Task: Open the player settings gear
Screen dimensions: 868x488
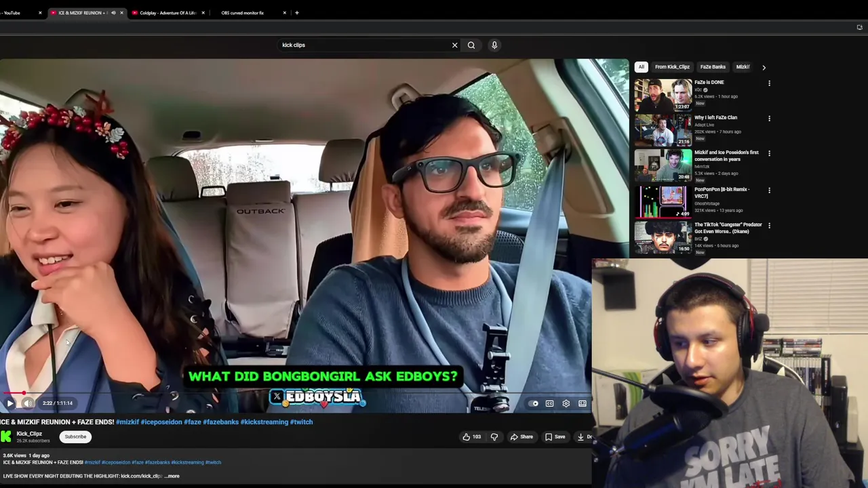Action: pos(566,403)
